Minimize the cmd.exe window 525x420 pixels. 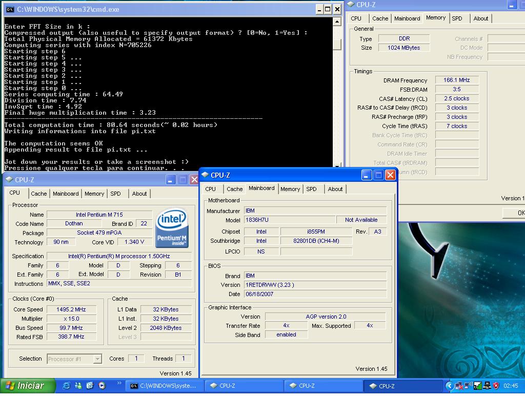click(x=319, y=9)
